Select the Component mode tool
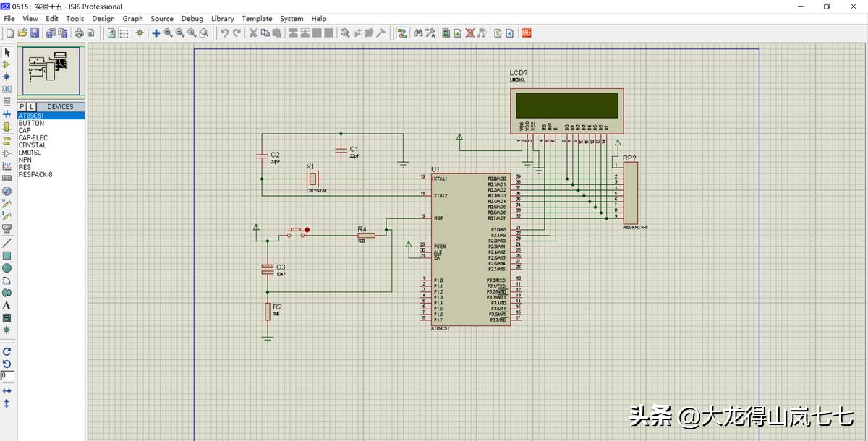 (7, 64)
